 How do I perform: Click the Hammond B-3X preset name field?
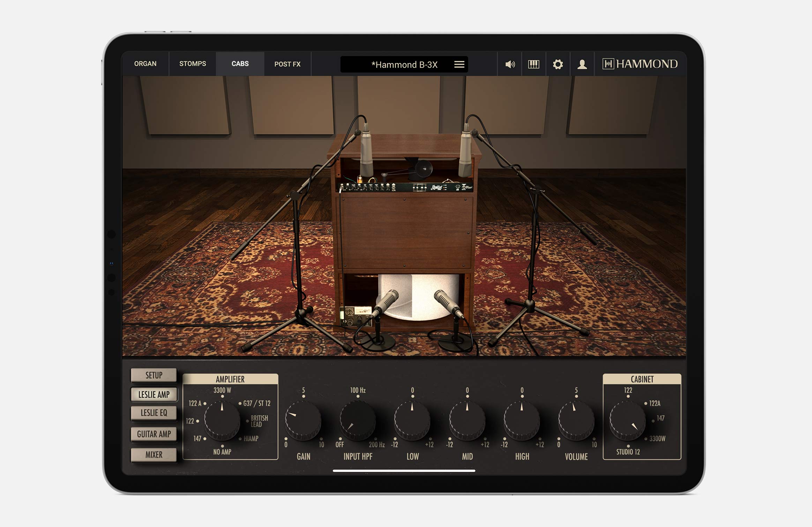[404, 65]
